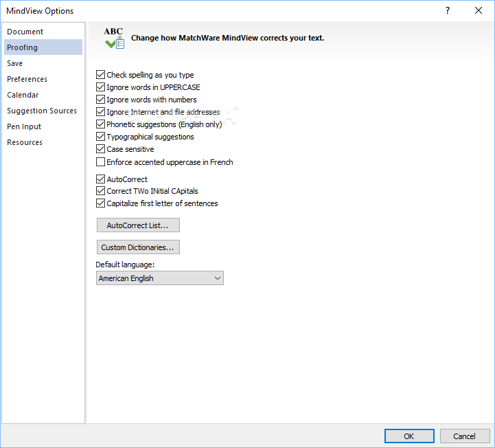Switch to Calendar options

point(43,95)
